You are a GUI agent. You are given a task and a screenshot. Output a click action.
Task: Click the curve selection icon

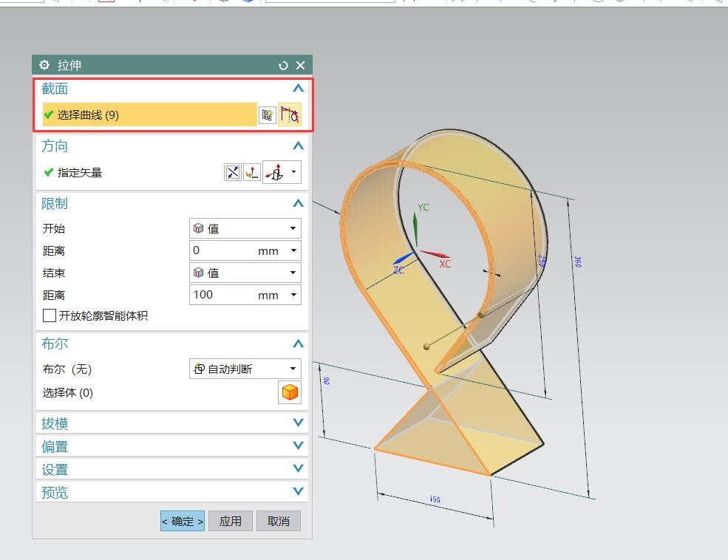(290, 115)
